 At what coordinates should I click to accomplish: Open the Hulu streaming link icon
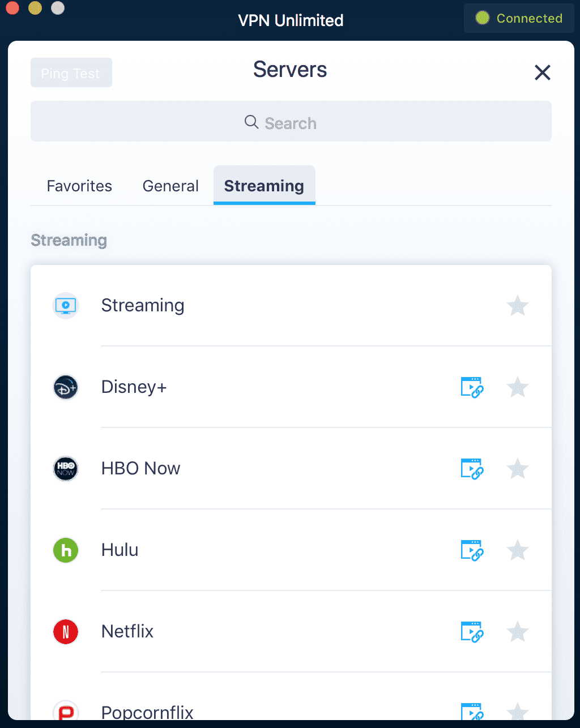pos(472,550)
